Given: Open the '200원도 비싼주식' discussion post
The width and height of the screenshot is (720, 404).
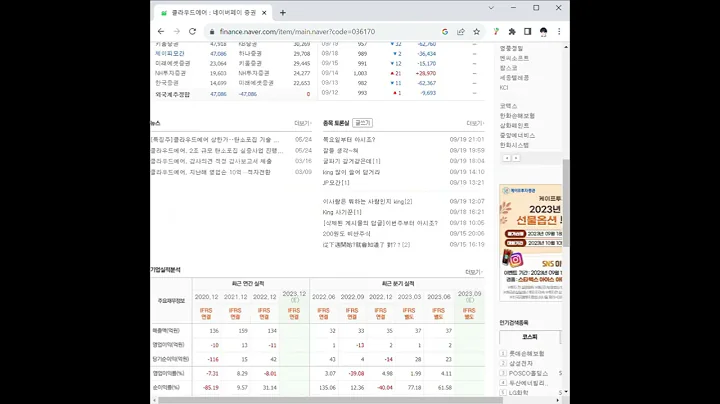Looking at the screenshot, I should [x=346, y=234].
